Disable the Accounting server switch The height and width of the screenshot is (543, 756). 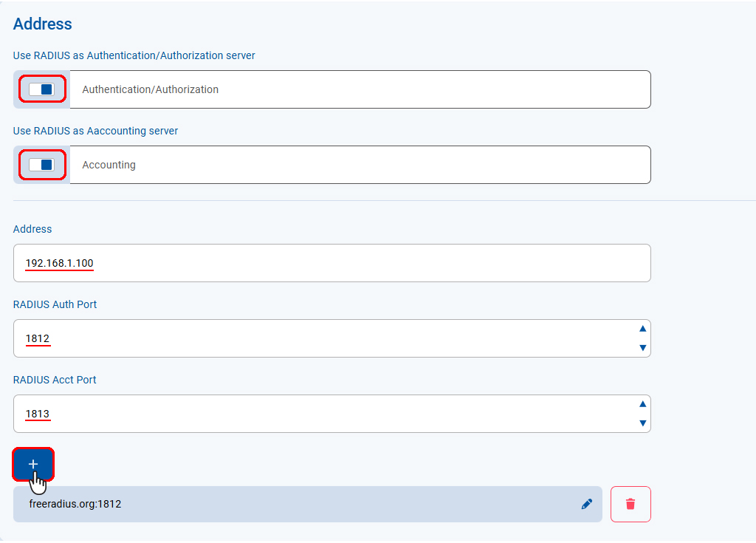pos(41,165)
